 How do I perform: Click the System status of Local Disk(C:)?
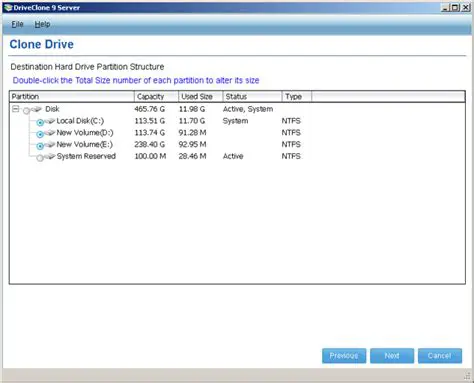point(235,121)
